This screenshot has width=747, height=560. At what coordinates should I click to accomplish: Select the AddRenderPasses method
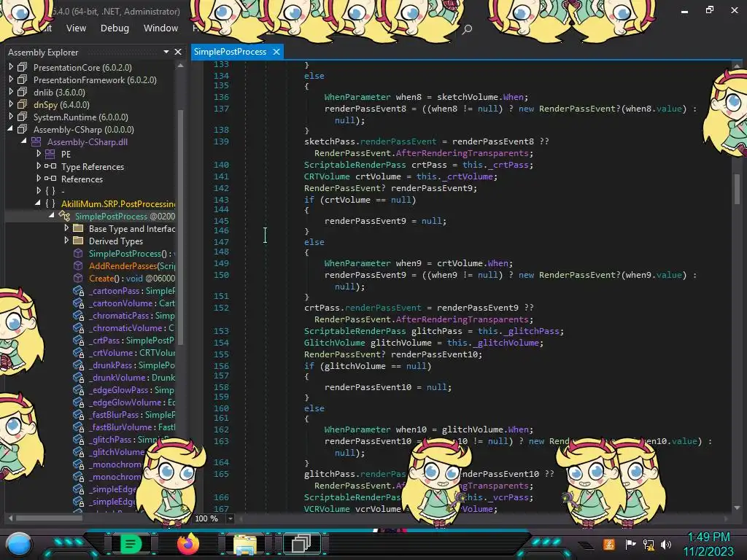click(132, 265)
